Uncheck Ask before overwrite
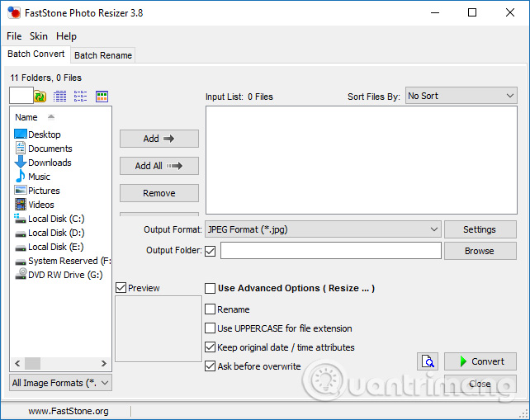The image size is (530, 420). point(211,366)
